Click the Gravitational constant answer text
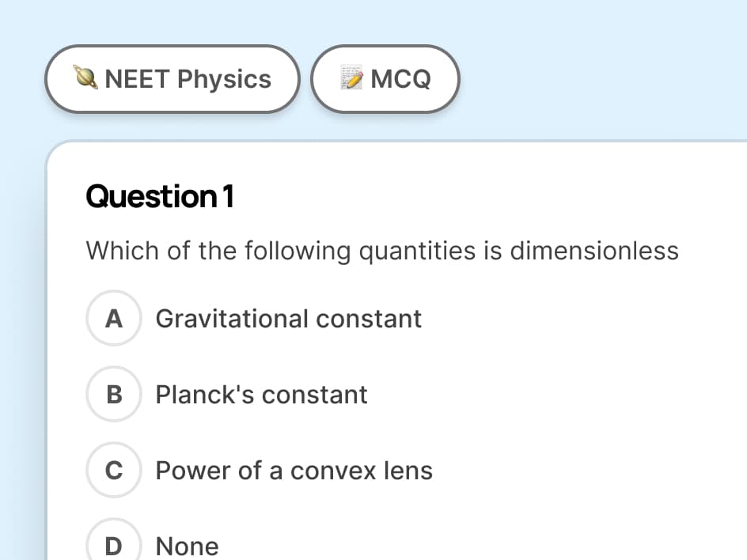 pyautogui.click(x=289, y=319)
